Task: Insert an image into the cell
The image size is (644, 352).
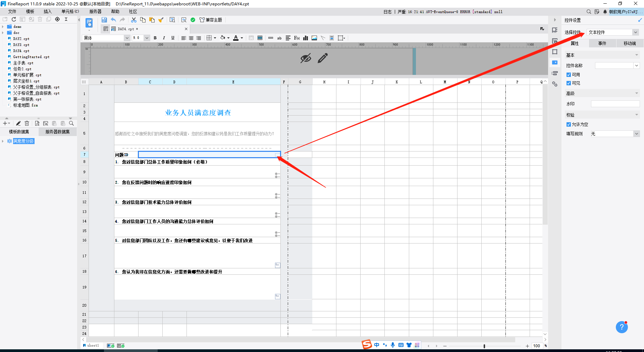Action: [314, 38]
